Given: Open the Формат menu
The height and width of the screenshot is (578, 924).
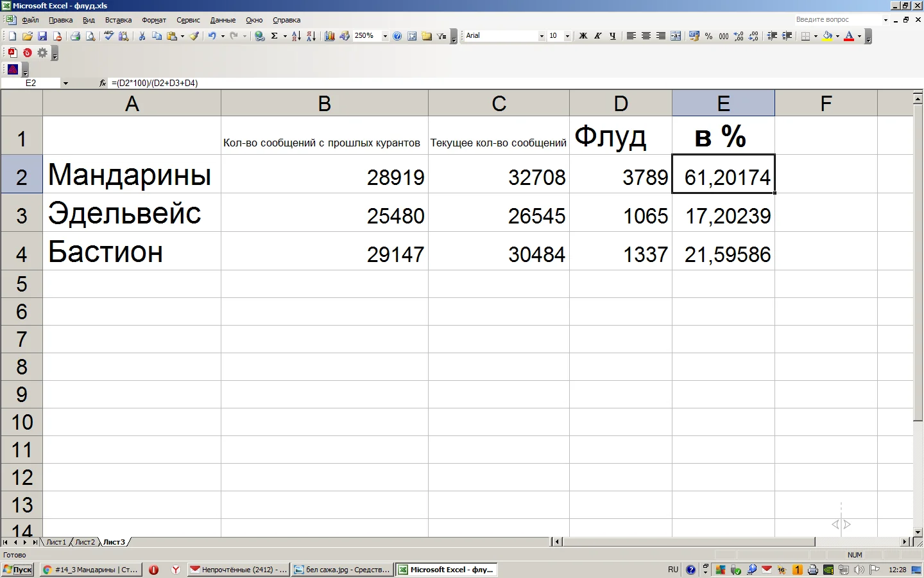Looking at the screenshot, I should [x=154, y=20].
